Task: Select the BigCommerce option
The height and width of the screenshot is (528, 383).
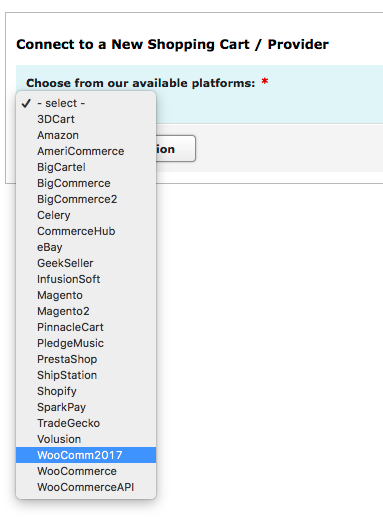Action: tap(86, 183)
